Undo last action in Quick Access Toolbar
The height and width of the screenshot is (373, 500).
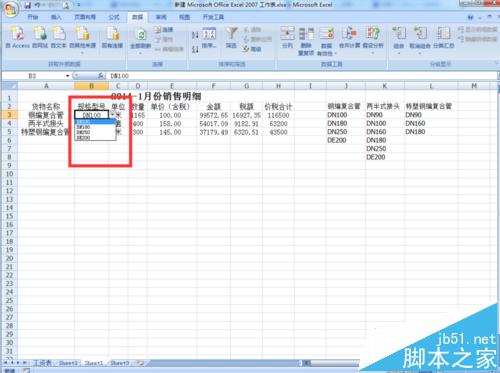coord(37,5)
